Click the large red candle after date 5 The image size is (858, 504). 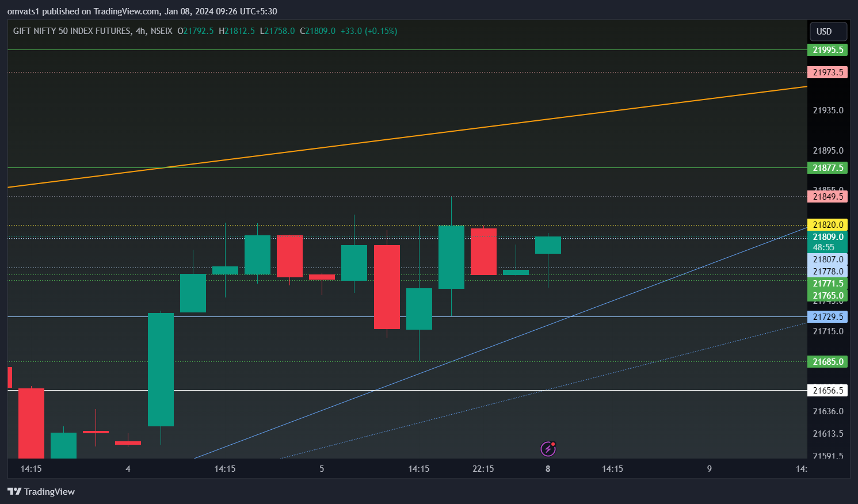(x=387, y=287)
